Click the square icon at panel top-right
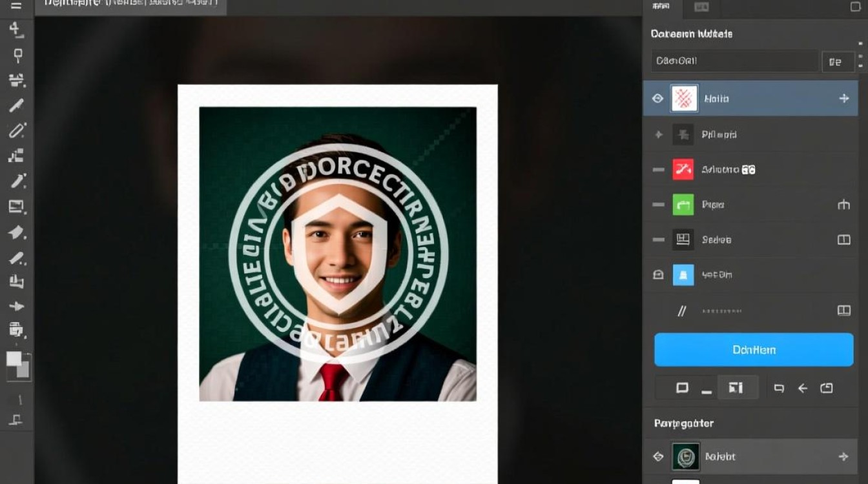 [x=855, y=7]
